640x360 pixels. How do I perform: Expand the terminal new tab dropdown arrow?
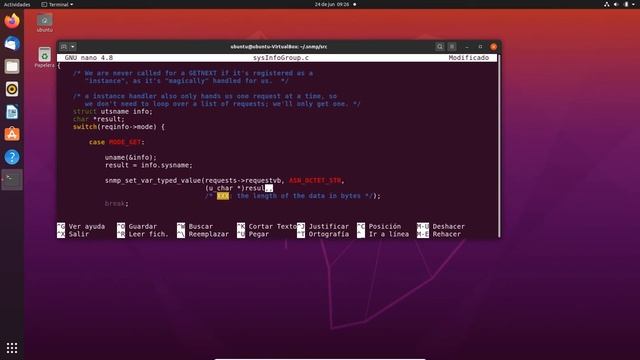(x=73, y=47)
